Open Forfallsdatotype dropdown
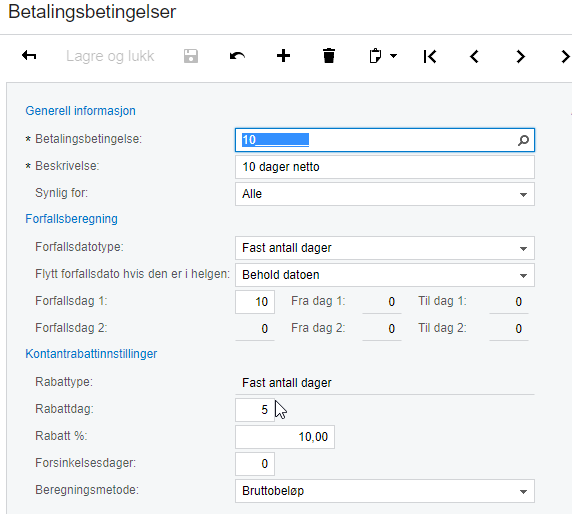Viewport: 572px width, 514px height. [385, 248]
